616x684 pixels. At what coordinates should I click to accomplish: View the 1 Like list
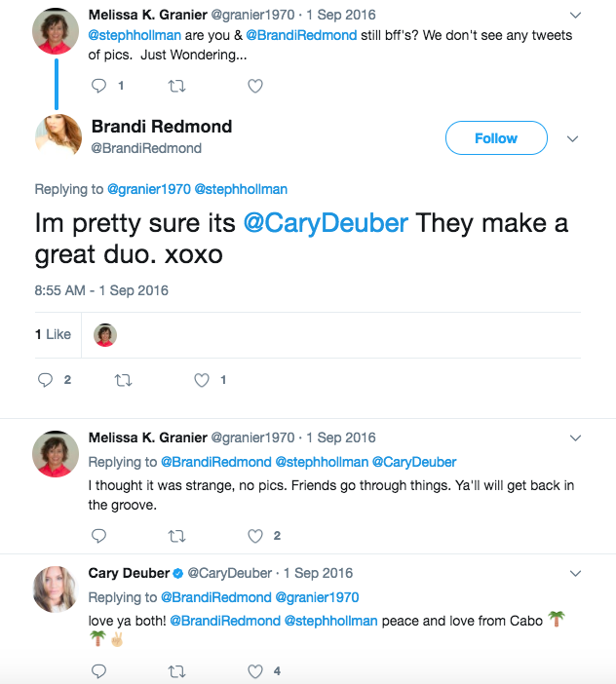pos(54,334)
